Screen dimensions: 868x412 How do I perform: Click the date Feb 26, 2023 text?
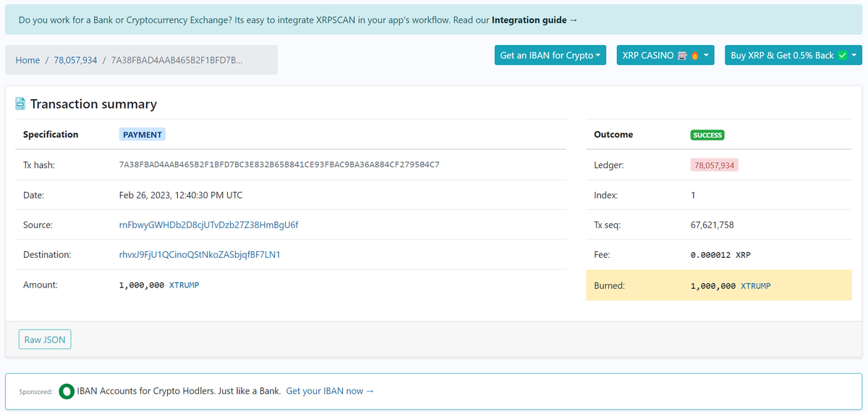[181, 196]
